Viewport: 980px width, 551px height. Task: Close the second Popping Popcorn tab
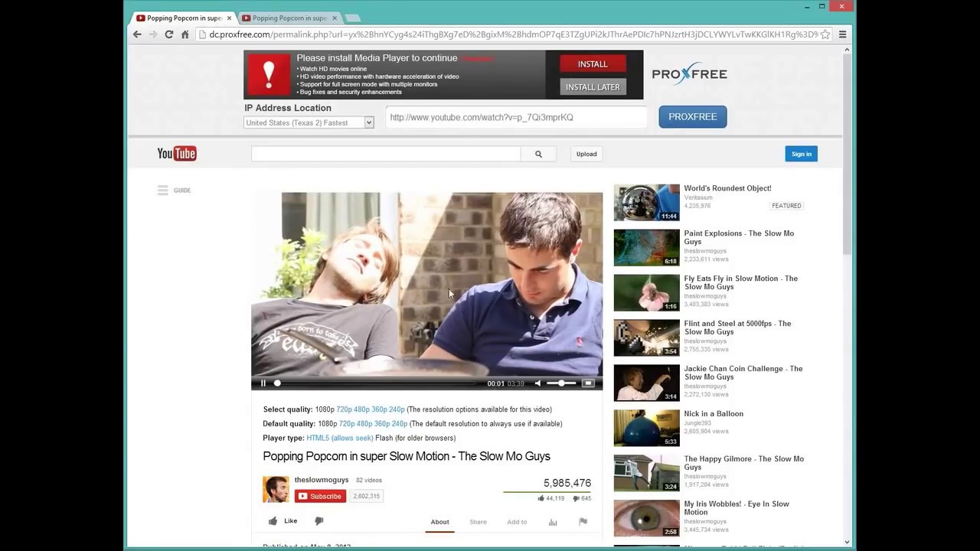(335, 18)
